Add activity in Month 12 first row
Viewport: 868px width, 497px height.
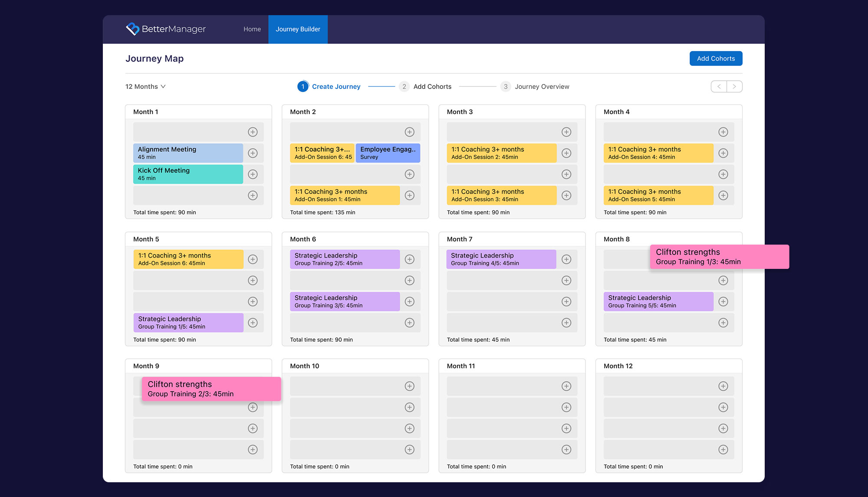tap(723, 386)
